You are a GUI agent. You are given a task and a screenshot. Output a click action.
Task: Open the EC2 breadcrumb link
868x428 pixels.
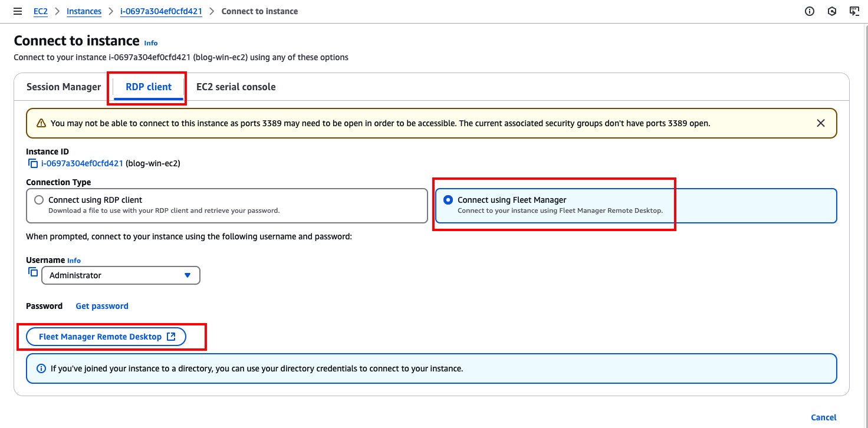coord(41,11)
